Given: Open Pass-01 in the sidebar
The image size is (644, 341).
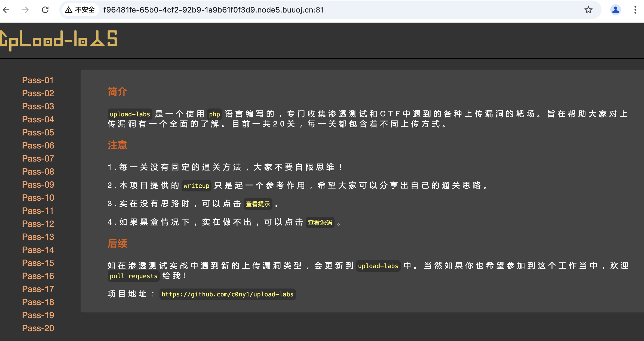Looking at the screenshot, I should coord(38,80).
